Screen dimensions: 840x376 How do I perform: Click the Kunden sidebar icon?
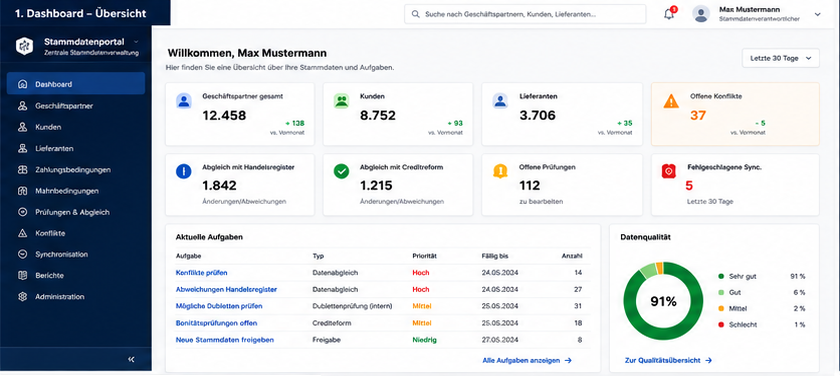coord(22,127)
